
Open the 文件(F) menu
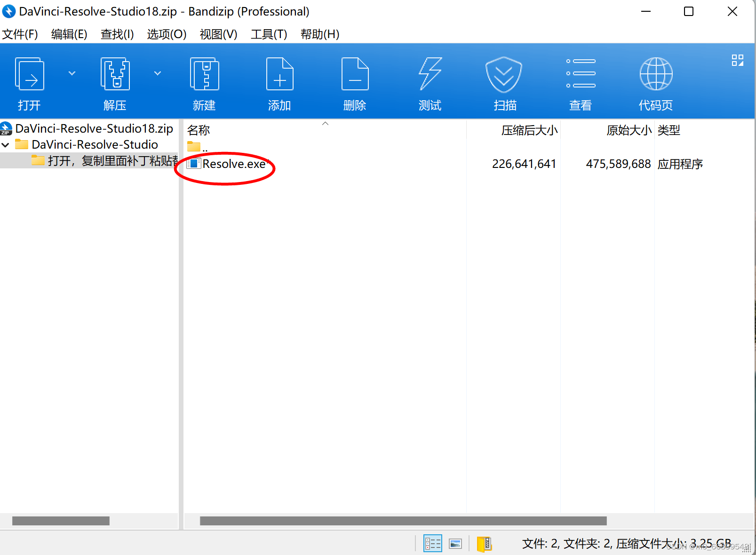point(20,34)
